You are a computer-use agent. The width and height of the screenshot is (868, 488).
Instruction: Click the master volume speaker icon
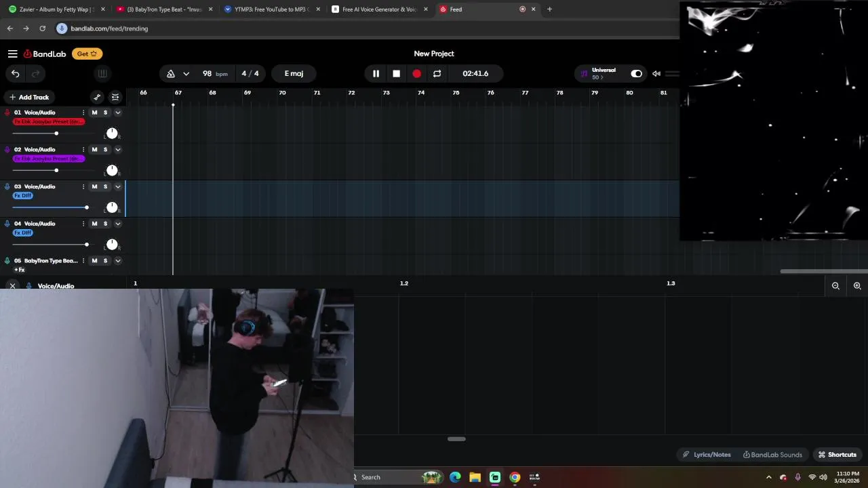point(656,73)
